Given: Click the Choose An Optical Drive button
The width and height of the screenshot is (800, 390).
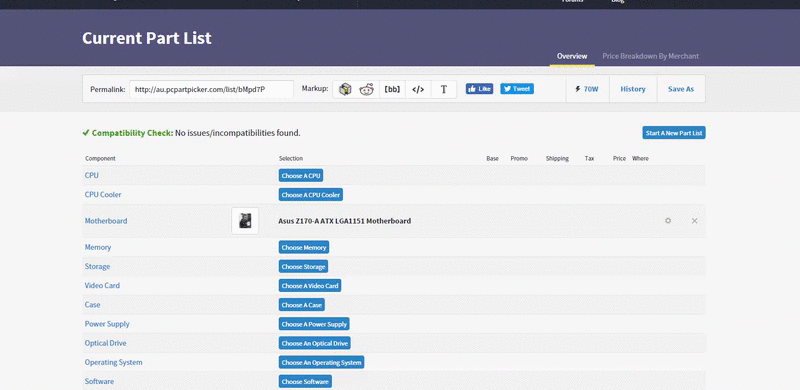Looking at the screenshot, I should 314,343.
